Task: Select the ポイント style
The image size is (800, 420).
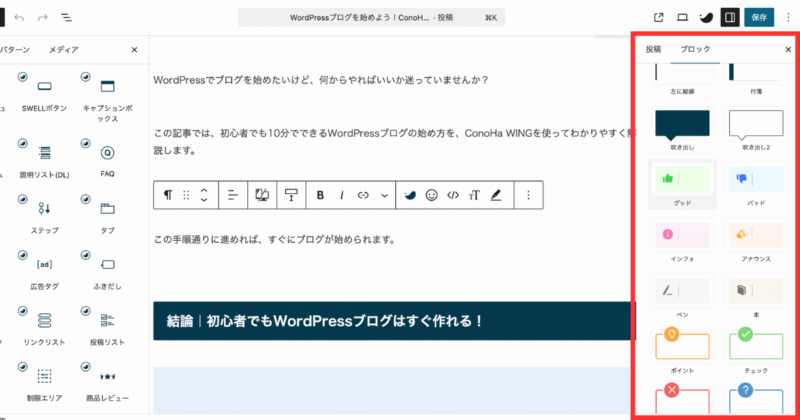Action: point(682,351)
